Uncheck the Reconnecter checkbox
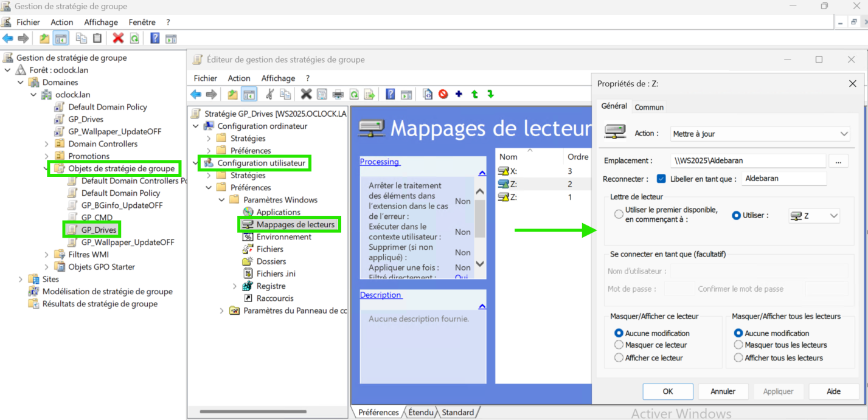Viewport: 868px width, 420px height. click(x=661, y=179)
